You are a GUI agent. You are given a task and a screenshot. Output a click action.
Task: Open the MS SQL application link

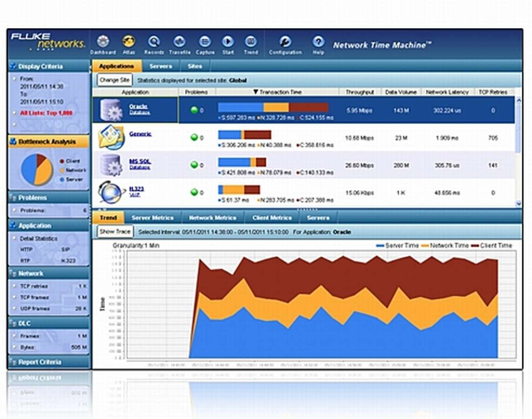[x=140, y=162]
